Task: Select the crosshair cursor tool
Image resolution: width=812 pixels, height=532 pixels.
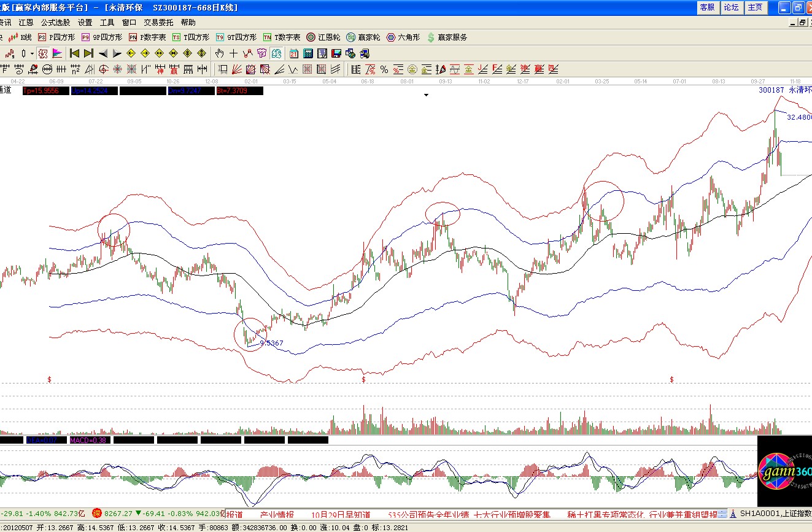Action: (x=233, y=53)
